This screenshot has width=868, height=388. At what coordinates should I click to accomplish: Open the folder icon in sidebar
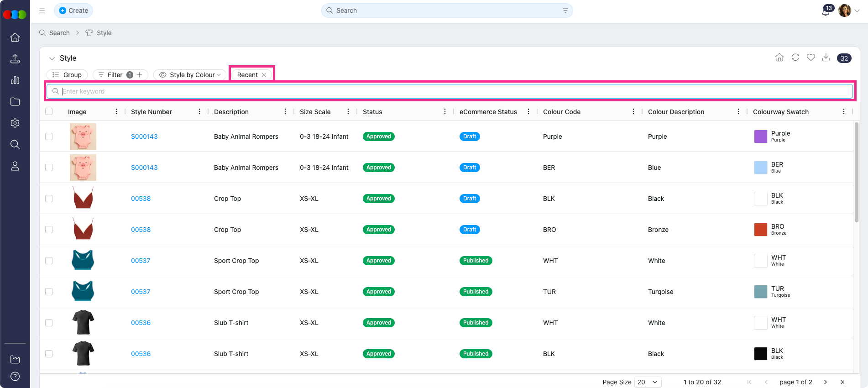15,102
